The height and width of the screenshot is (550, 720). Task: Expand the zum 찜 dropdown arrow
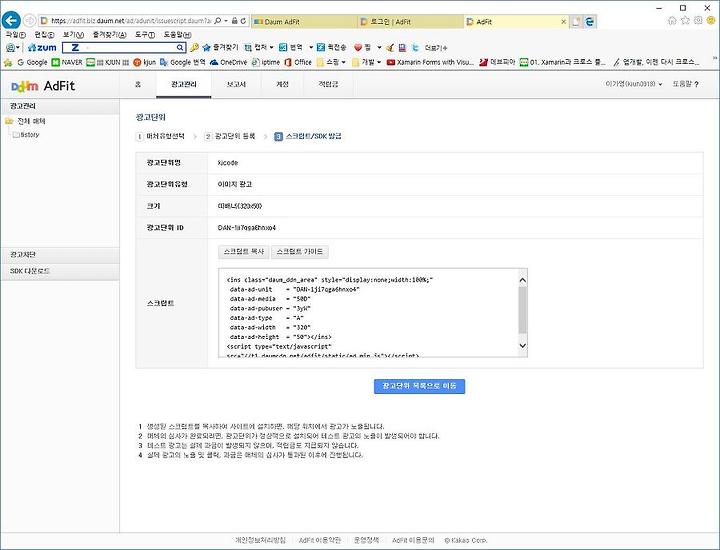(x=379, y=47)
